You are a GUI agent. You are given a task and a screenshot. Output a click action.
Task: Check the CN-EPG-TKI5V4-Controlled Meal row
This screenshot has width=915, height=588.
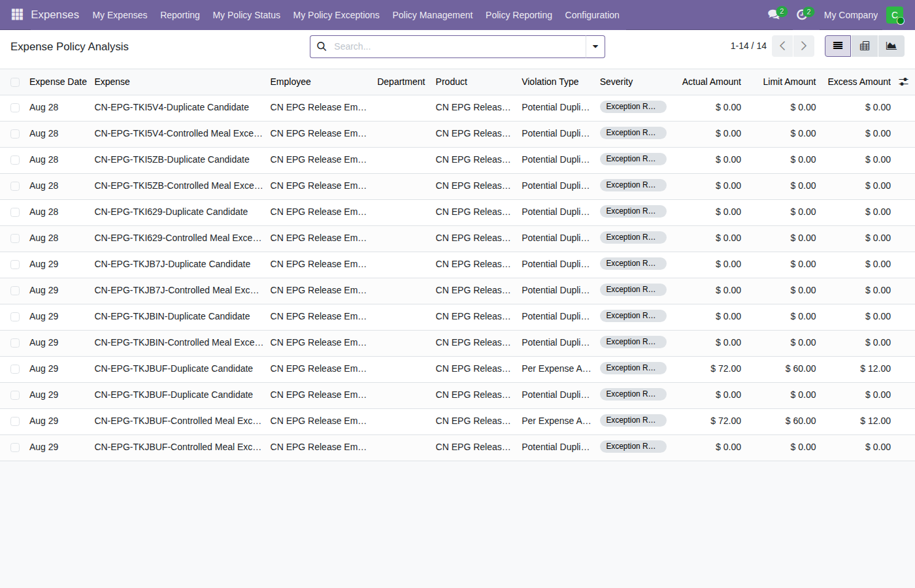click(x=15, y=134)
